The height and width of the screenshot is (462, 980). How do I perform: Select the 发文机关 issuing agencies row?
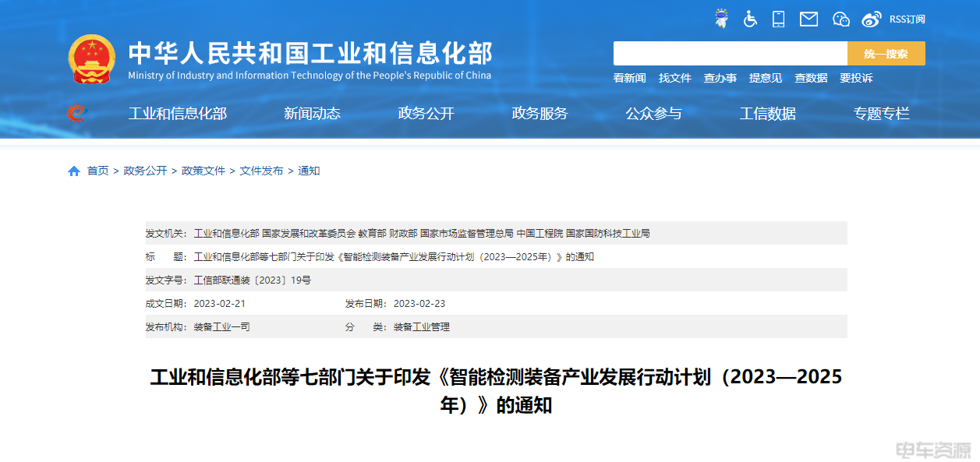tap(496, 233)
